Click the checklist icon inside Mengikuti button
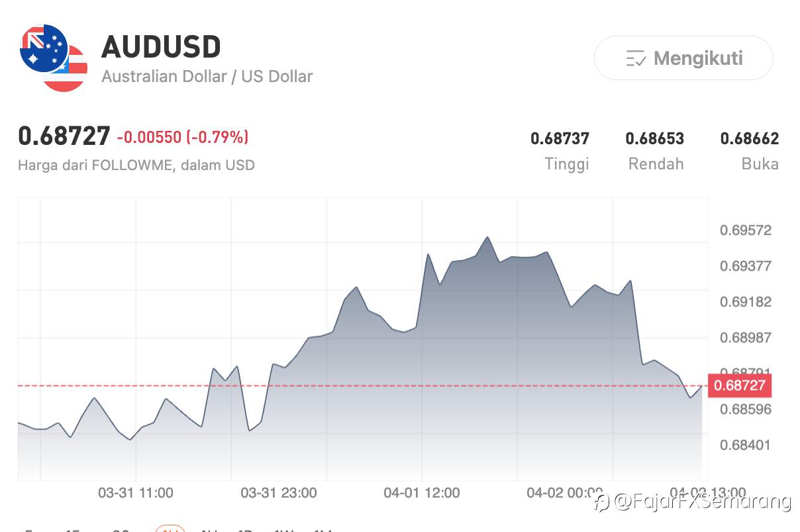The width and height of the screenshot is (800, 532). tap(635, 59)
